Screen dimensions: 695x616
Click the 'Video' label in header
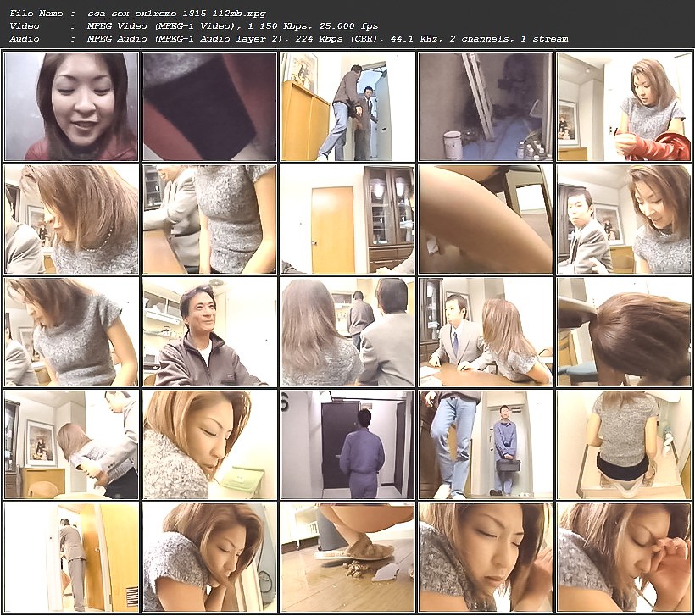click(x=25, y=25)
